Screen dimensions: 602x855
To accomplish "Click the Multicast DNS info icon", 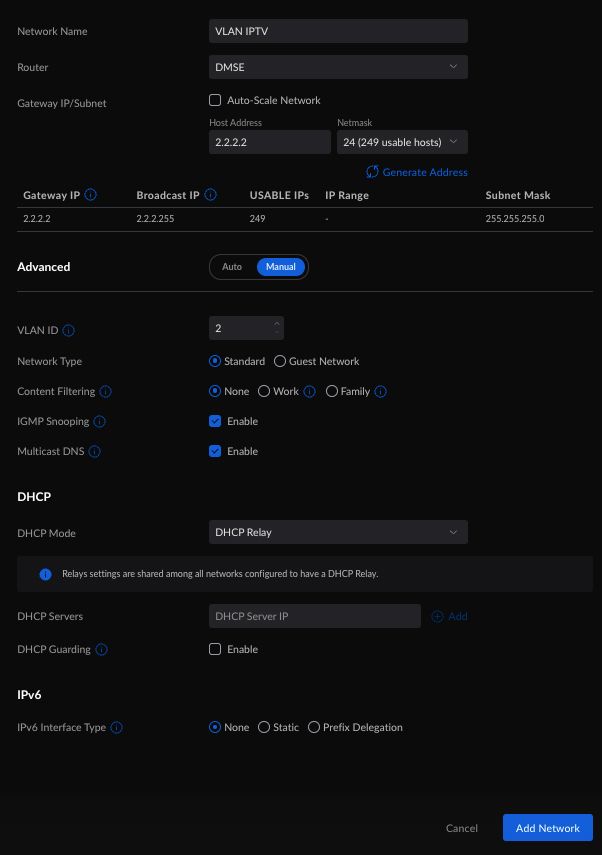I will click(x=95, y=452).
